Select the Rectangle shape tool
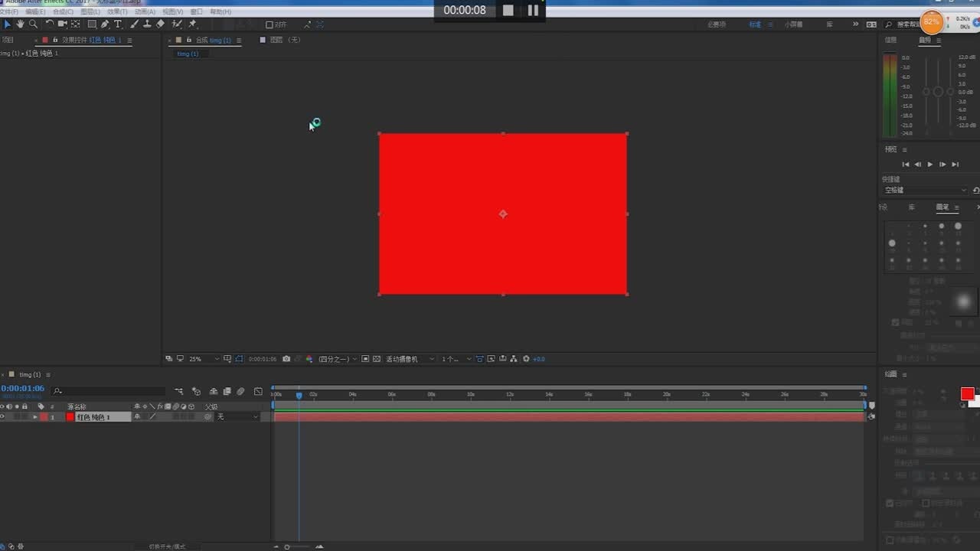The width and height of the screenshot is (980, 551). point(92,24)
